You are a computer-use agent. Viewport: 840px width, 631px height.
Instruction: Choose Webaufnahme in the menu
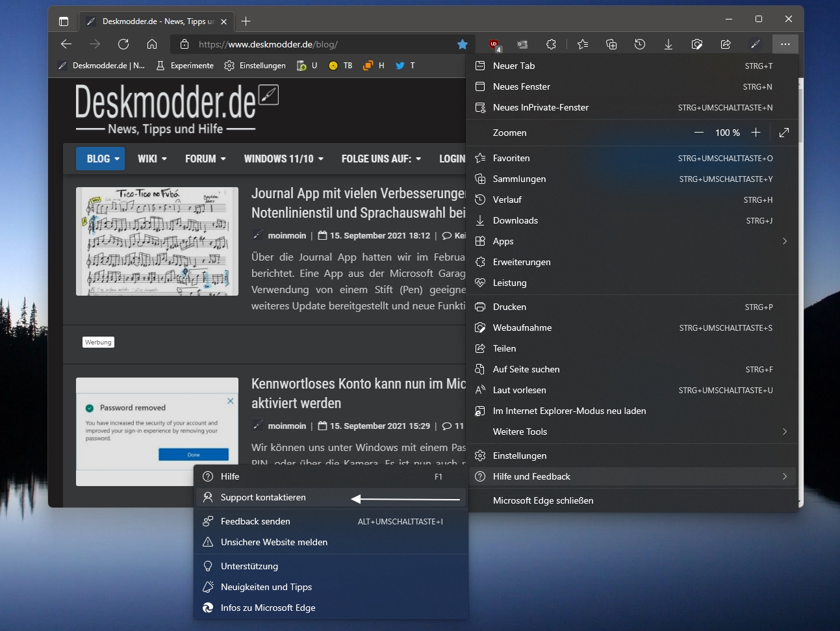click(x=632, y=328)
